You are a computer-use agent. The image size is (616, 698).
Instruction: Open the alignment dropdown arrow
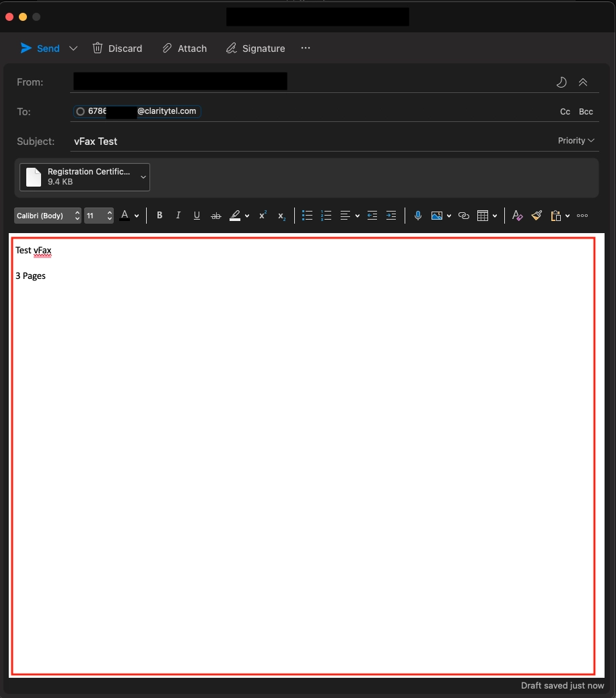tap(357, 216)
